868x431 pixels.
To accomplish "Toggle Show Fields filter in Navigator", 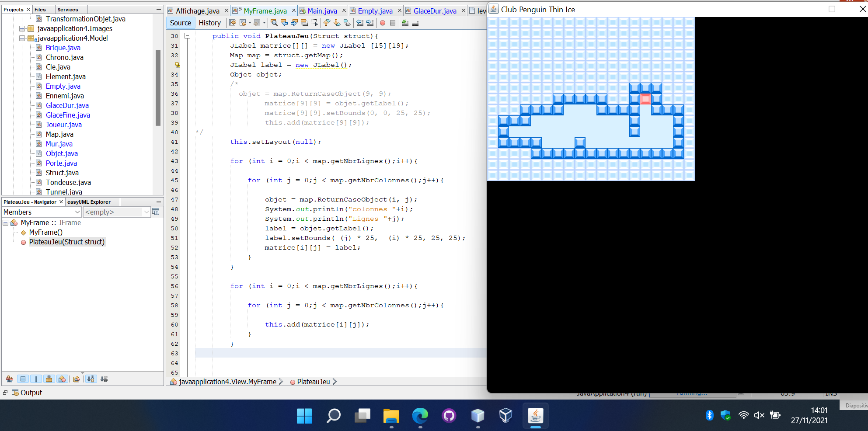I will coord(23,379).
